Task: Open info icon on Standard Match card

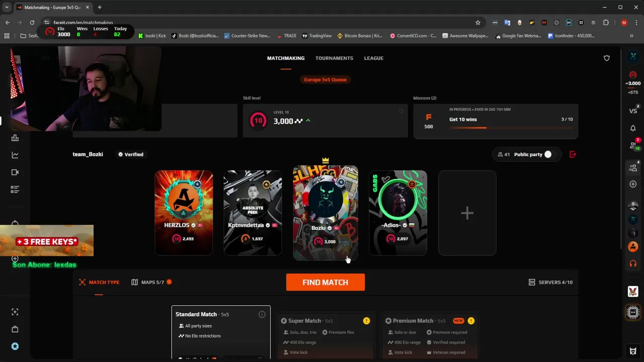Action: click(x=262, y=314)
